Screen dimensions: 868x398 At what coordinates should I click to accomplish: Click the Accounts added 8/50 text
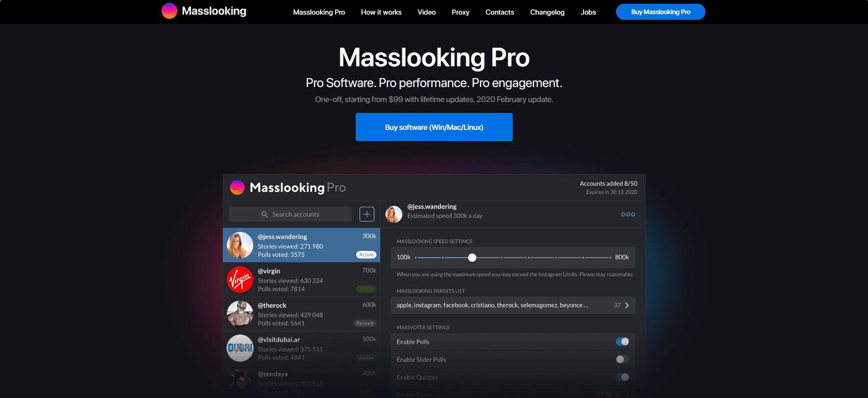coord(609,183)
